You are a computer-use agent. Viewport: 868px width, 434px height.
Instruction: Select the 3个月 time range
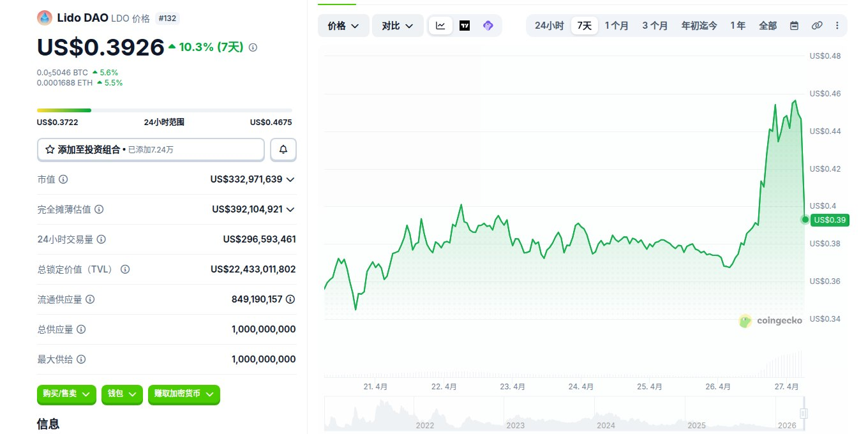click(655, 26)
